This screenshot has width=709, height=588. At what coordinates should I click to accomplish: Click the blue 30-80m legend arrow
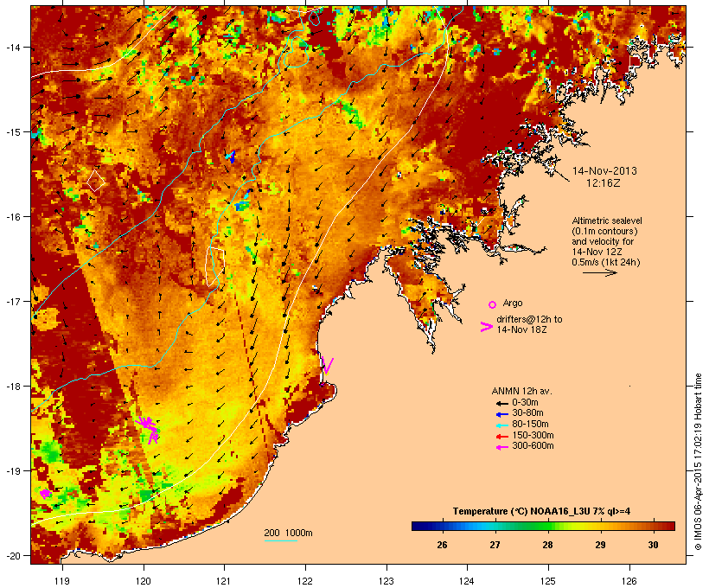point(501,414)
